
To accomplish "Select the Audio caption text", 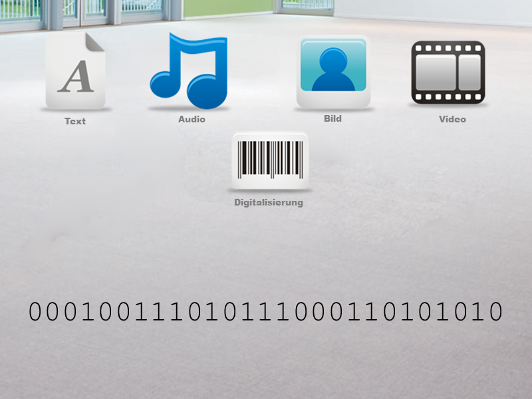I will point(191,120).
